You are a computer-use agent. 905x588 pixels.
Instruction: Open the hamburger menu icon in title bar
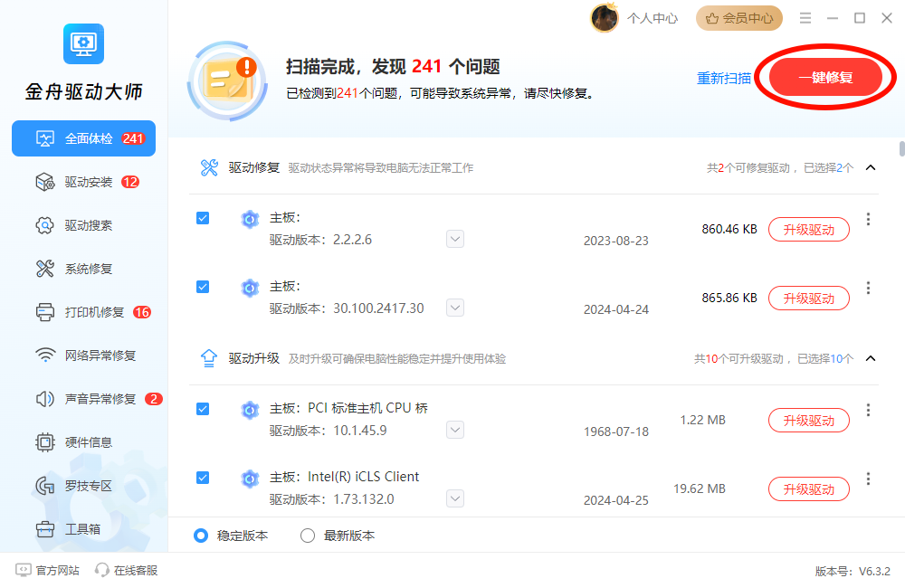point(805,18)
